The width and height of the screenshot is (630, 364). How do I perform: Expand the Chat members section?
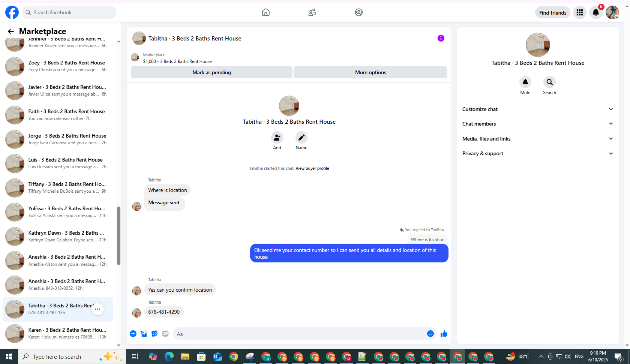(x=538, y=124)
